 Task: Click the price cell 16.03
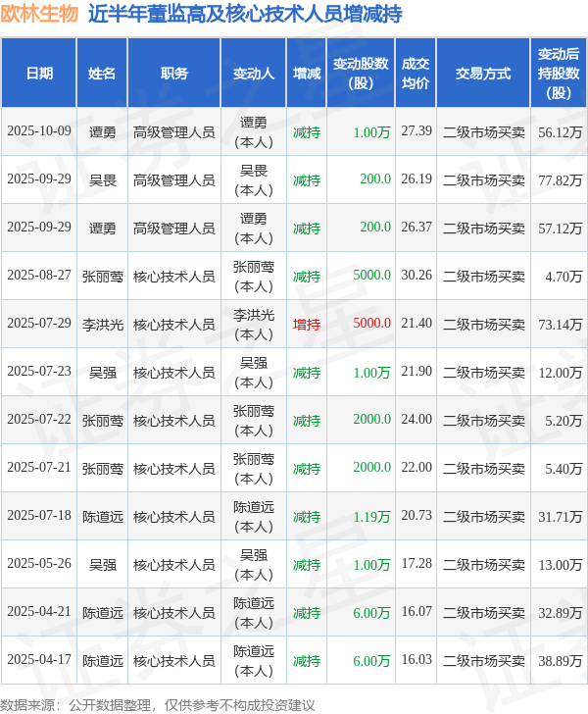[x=416, y=659]
